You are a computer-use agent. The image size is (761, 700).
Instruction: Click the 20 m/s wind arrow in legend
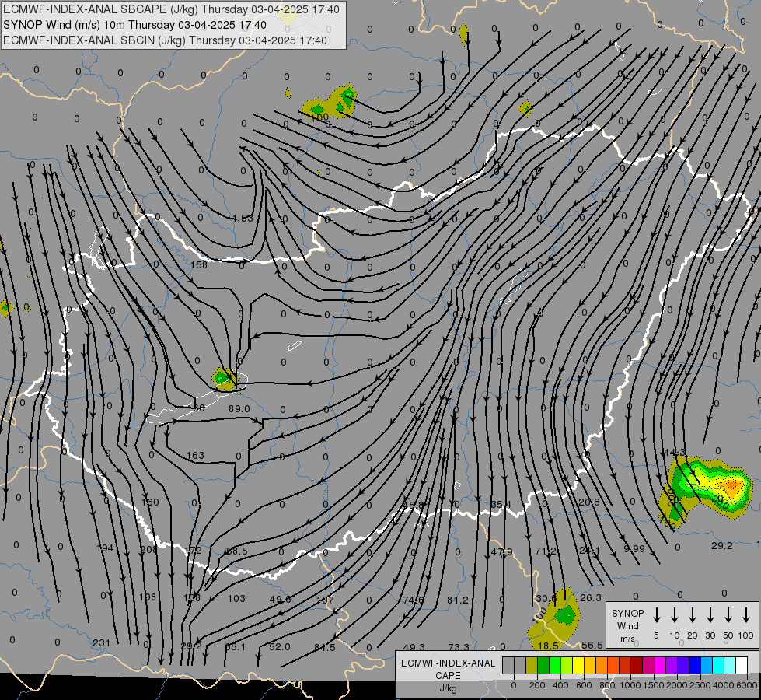pyautogui.click(x=692, y=615)
